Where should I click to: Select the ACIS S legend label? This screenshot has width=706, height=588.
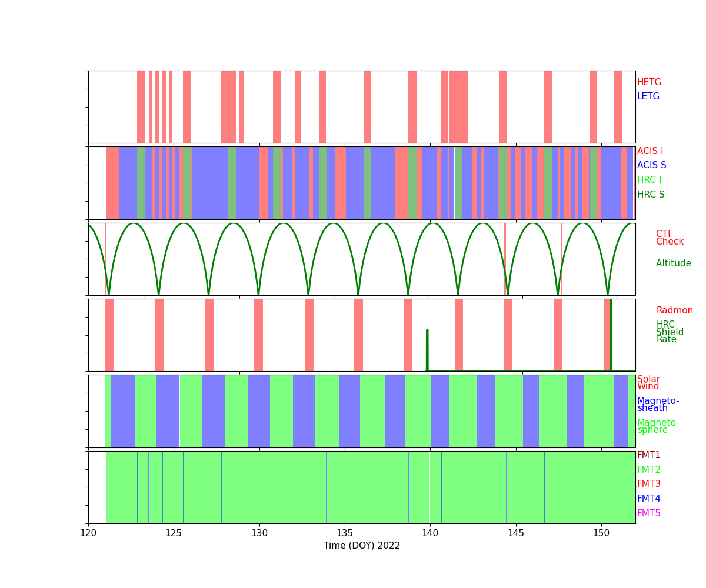651,165
